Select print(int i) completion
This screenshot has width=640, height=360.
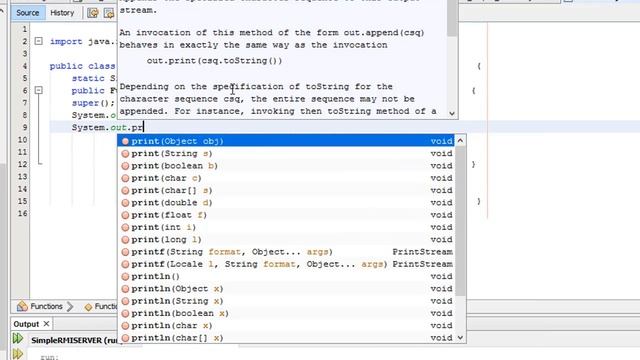click(x=286, y=227)
